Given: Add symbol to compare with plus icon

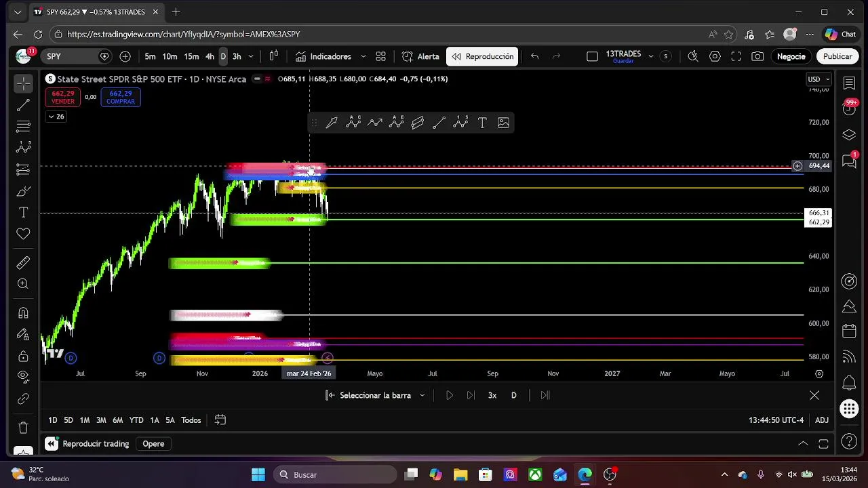Looking at the screenshot, I should [125, 56].
